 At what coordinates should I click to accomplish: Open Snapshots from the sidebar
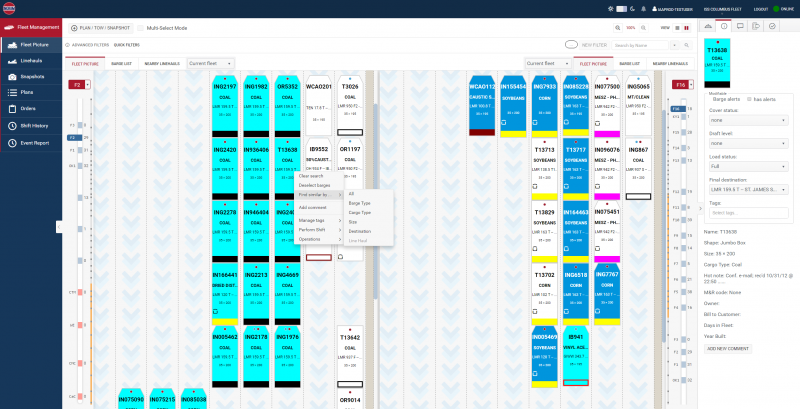[x=32, y=77]
